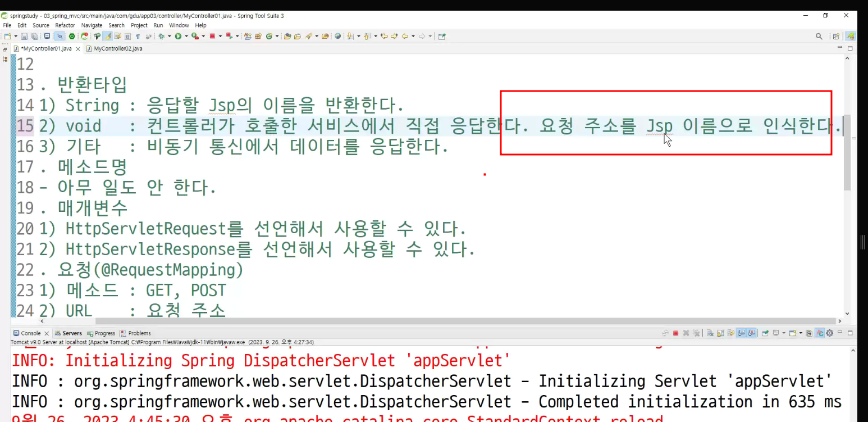Close the Console view tab

47,334
